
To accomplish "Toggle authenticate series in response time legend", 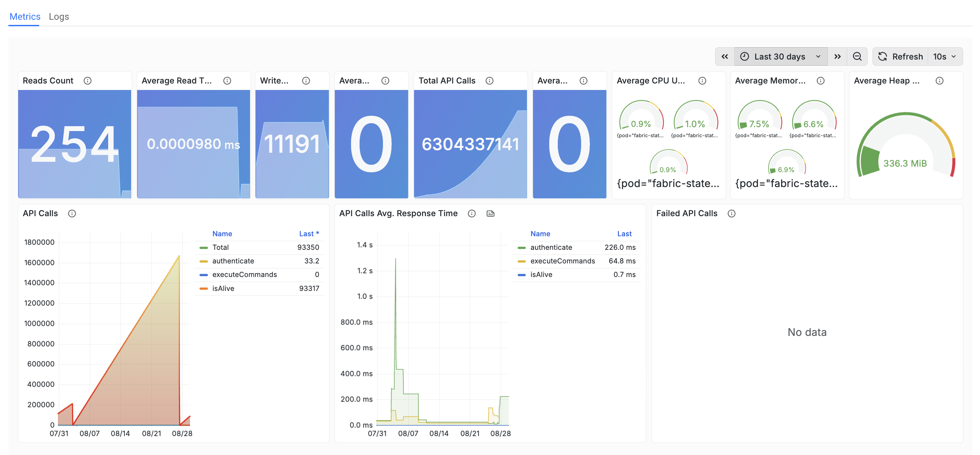I will 551,248.
